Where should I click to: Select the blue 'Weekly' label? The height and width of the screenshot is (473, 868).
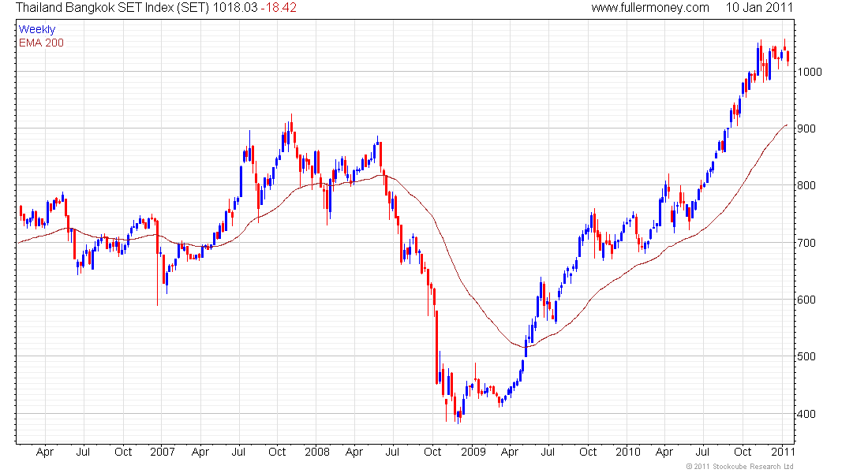point(37,29)
